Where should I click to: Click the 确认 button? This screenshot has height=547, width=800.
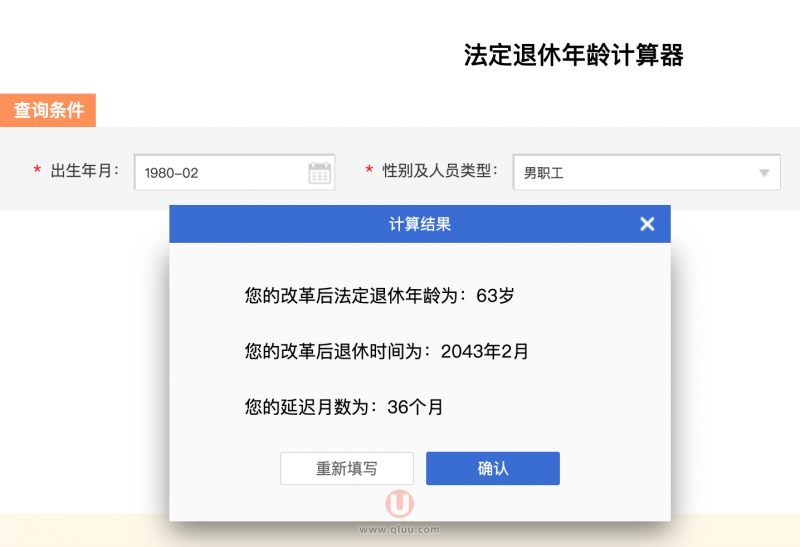pos(493,468)
